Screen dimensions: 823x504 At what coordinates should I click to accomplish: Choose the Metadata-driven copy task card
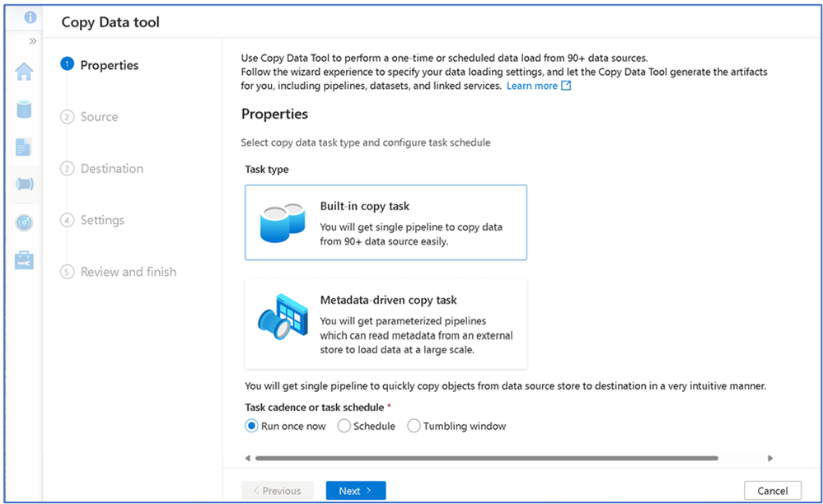[386, 324]
